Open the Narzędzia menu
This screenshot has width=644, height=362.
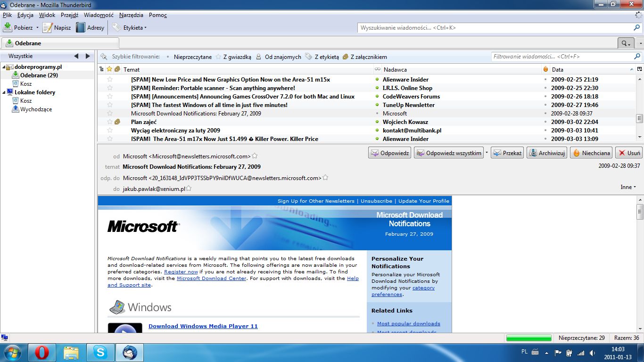click(131, 15)
